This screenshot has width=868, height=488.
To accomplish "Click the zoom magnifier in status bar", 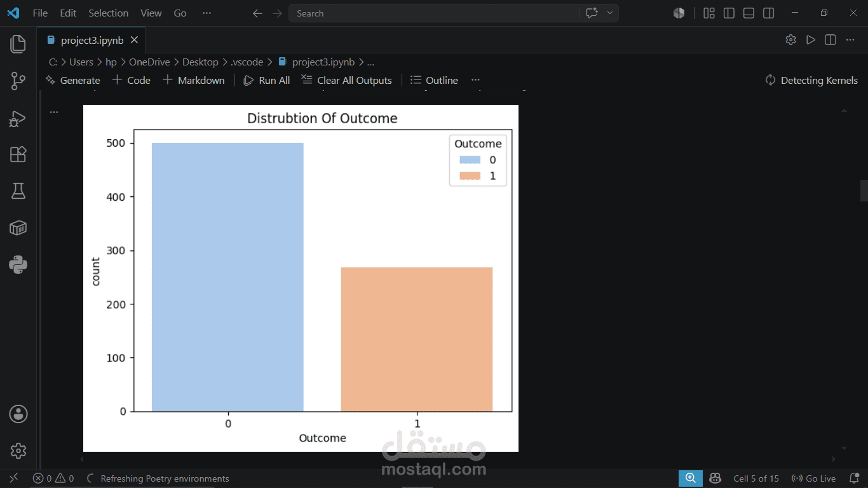I will [691, 478].
